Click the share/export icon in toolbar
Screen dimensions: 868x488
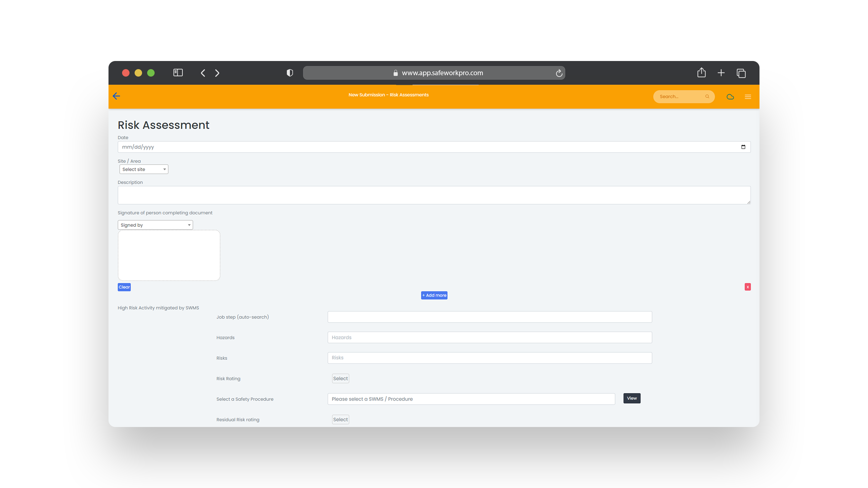coord(702,73)
